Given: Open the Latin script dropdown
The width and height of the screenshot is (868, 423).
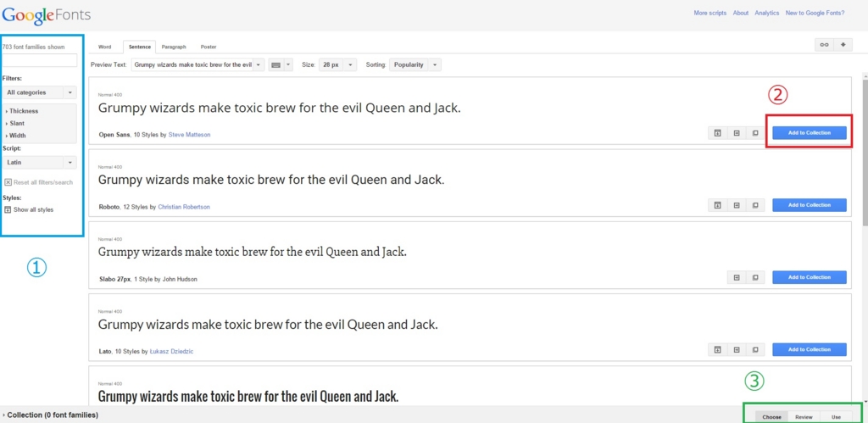Looking at the screenshot, I should (39, 162).
